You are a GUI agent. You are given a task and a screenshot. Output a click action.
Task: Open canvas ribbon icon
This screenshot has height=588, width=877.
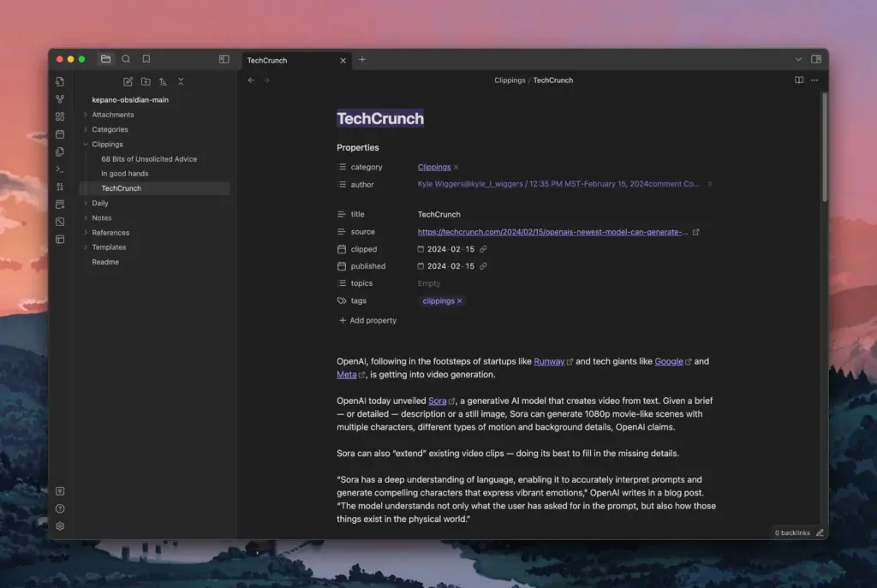point(60,116)
